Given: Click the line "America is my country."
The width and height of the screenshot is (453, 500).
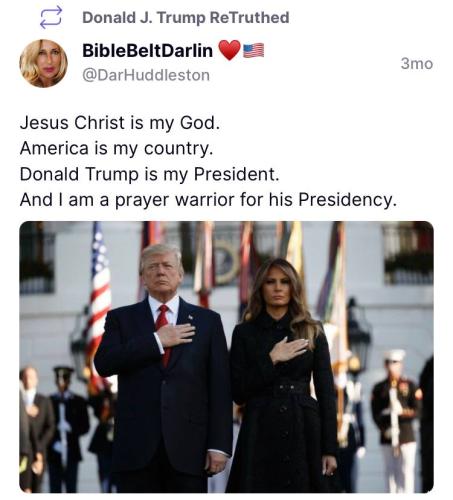Looking at the screenshot, I should [116, 148].
